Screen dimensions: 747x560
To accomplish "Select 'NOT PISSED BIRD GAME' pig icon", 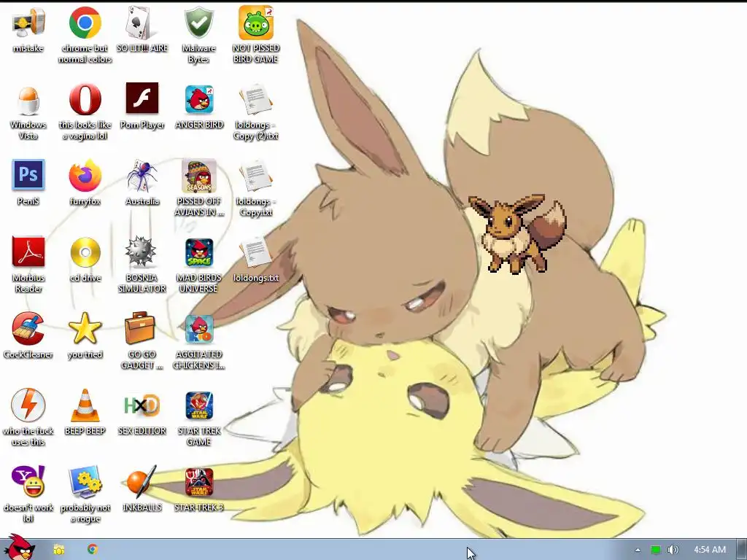I will click(x=256, y=23).
